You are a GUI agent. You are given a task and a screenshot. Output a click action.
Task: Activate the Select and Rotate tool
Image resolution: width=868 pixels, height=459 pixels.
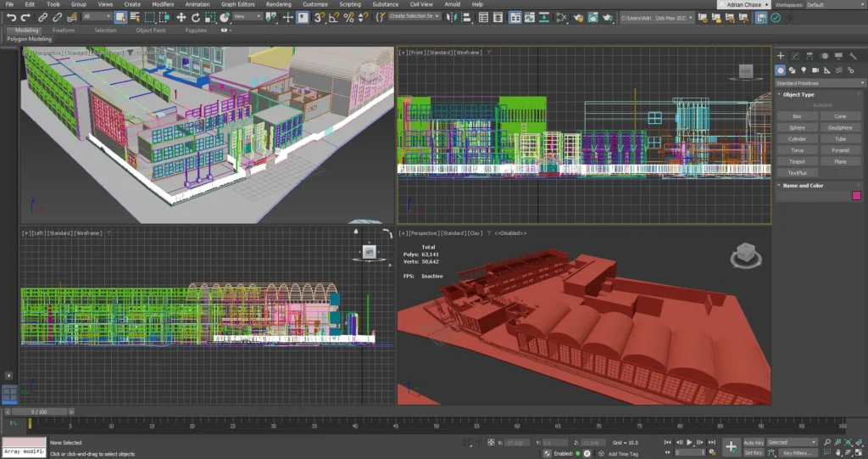pyautogui.click(x=196, y=18)
